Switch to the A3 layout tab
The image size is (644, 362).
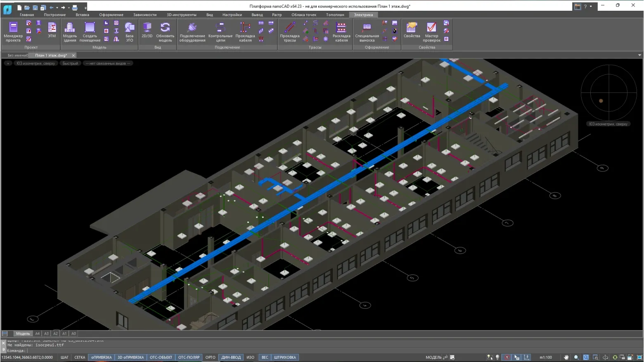(46, 334)
